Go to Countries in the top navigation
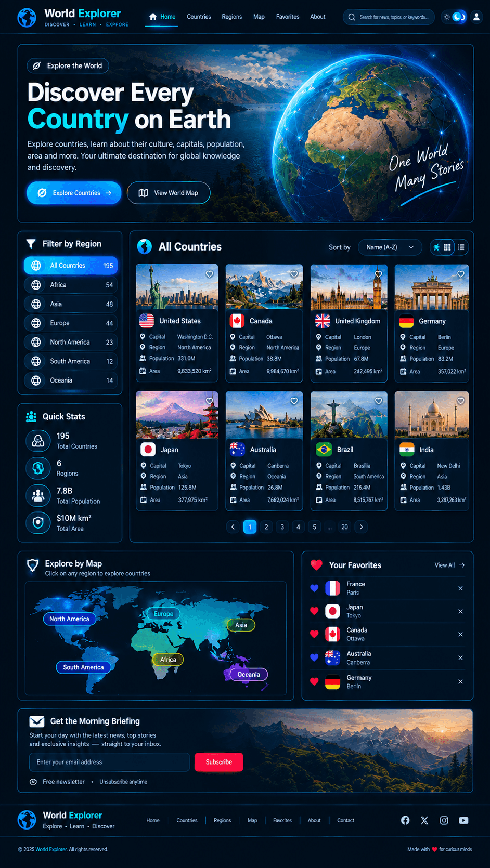Screen dimensions: 490x868 (199, 17)
